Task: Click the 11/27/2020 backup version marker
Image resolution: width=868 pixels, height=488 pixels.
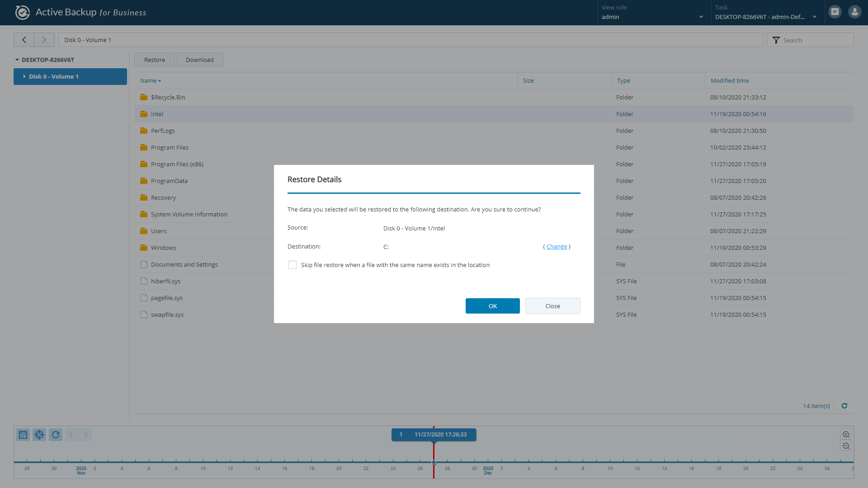Action: [x=434, y=435]
